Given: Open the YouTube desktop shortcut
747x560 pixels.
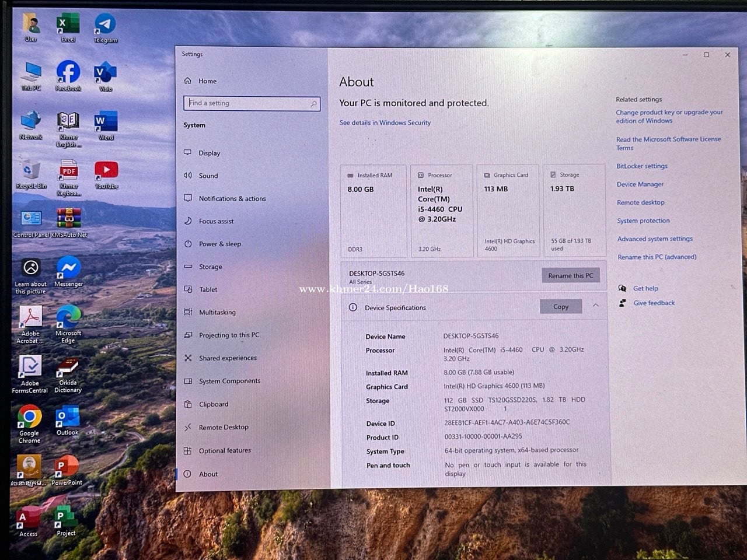Looking at the screenshot, I should click(x=106, y=171).
